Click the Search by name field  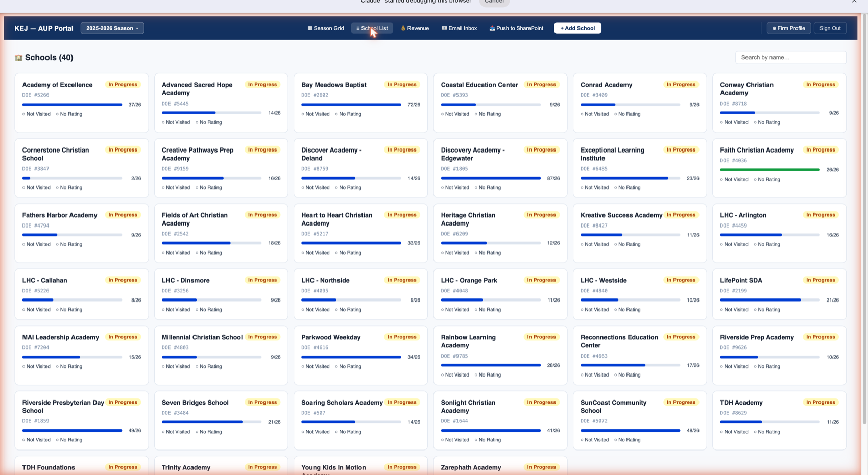pyautogui.click(x=790, y=57)
